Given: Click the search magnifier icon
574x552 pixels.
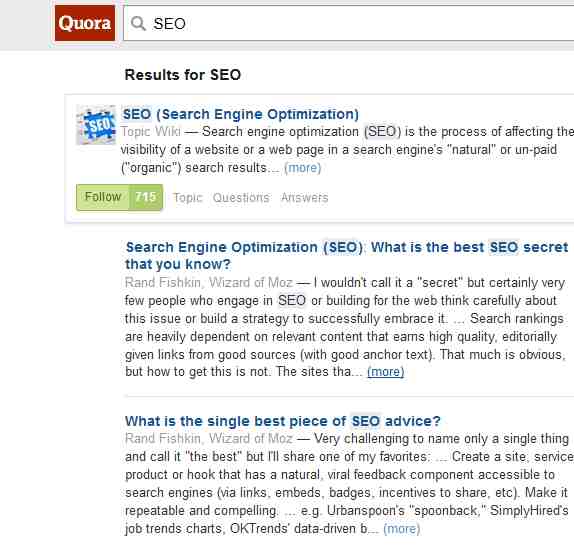Looking at the screenshot, I should point(138,23).
